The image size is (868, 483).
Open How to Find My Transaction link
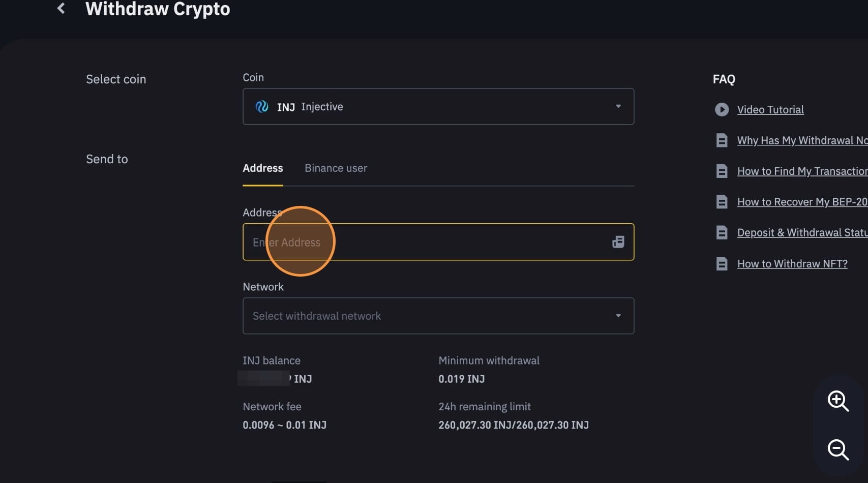click(801, 171)
